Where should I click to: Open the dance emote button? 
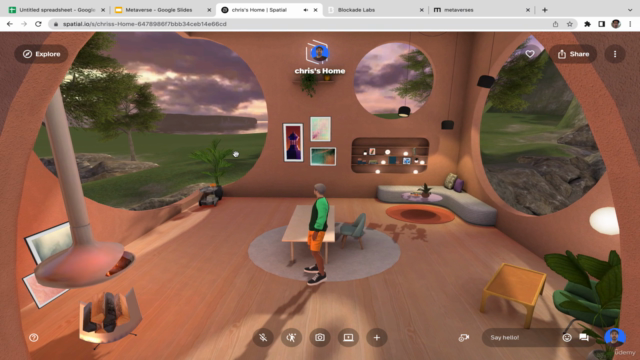[x=291, y=338]
